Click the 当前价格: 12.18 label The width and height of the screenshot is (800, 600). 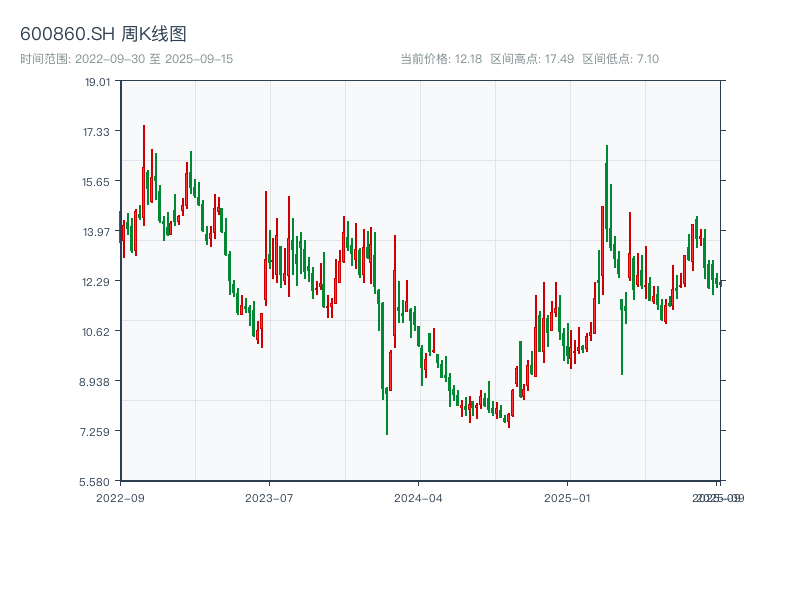coord(441,59)
